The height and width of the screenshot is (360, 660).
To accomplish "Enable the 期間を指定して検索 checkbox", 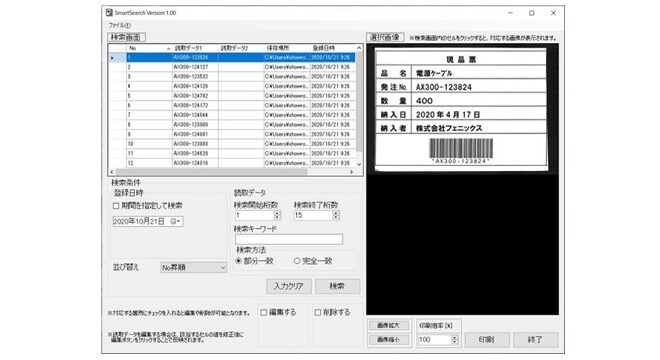I will tap(116, 206).
